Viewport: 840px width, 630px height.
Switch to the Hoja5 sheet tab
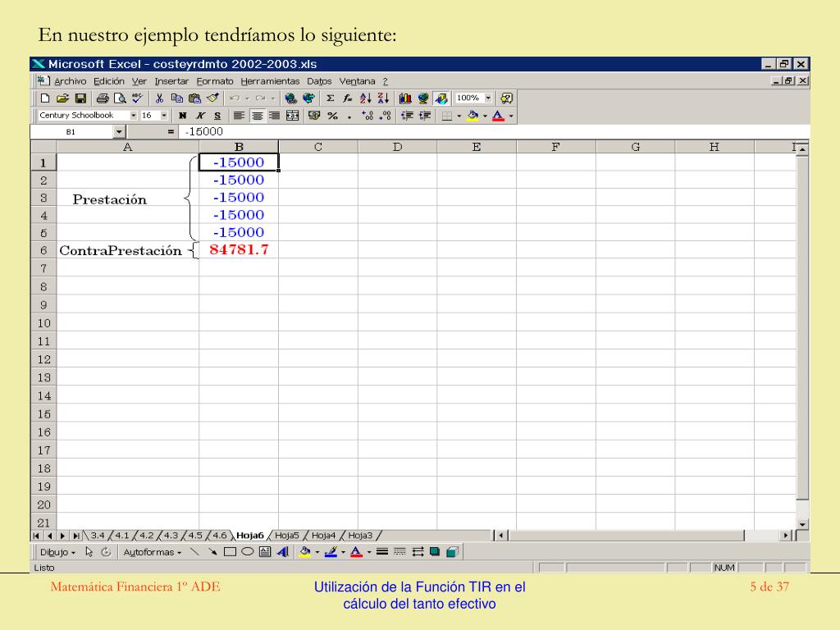(x=286, y=535)
